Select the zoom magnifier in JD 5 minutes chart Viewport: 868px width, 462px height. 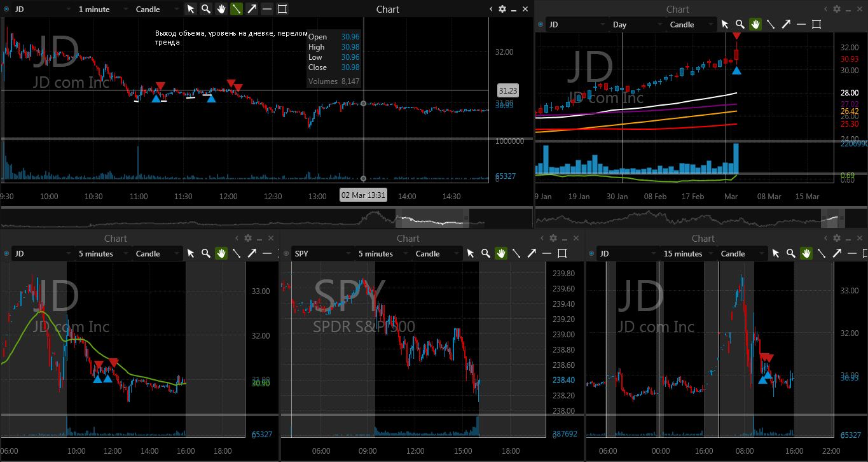pos(206,253)
